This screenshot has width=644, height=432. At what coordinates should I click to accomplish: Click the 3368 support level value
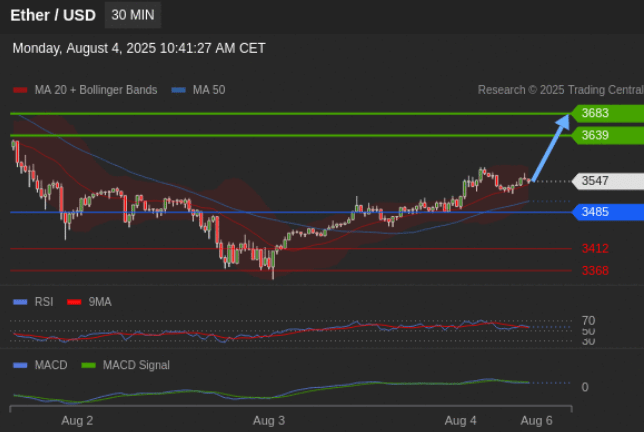coord(595,271)
